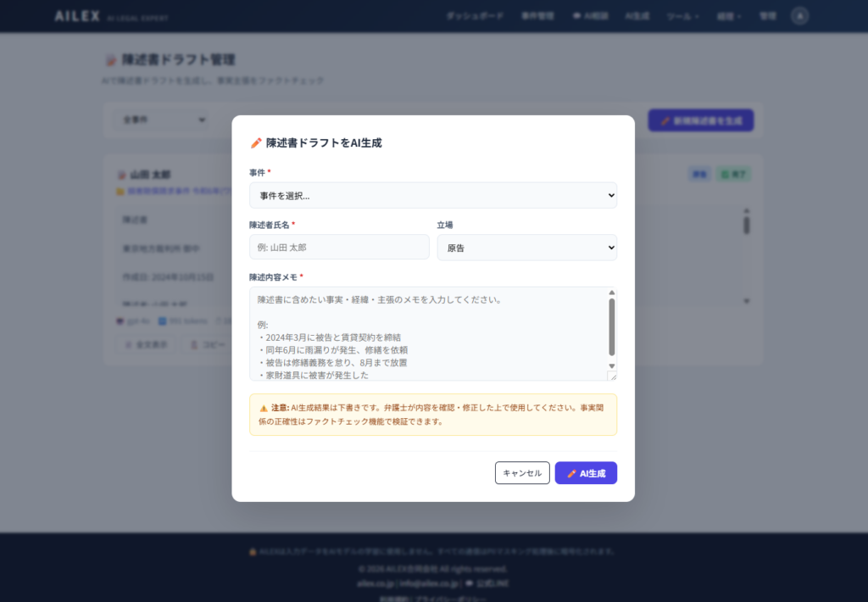Click the lock icon in the footer disclaimer
Image resolution: width=868 pixels, height=602 pixels.
click(x=251, y=550)
